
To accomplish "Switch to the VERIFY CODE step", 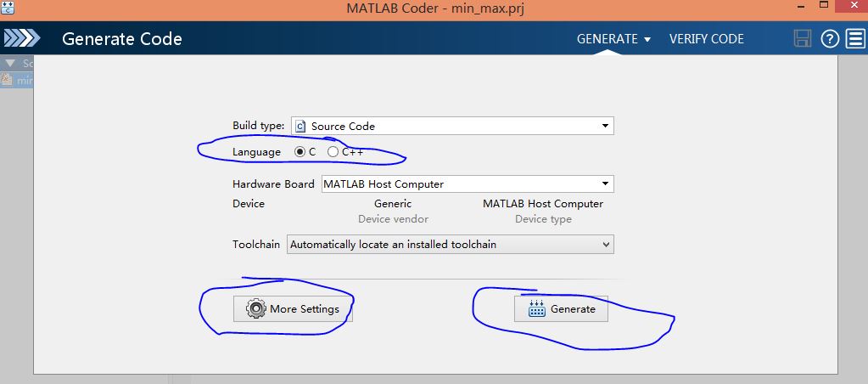I will 706,39.
